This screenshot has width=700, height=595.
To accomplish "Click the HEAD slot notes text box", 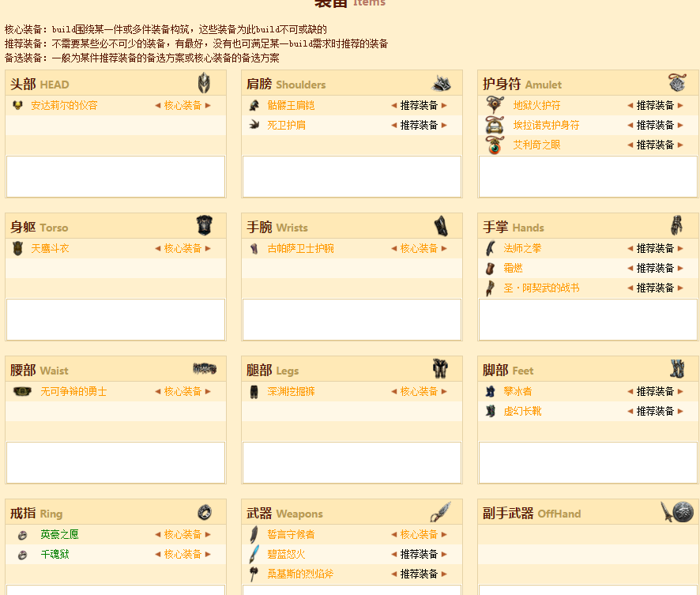I will [x=115, y=176].
